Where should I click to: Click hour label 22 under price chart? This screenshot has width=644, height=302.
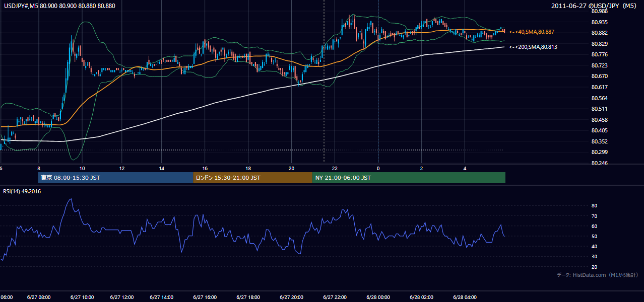(x=335, y=168)
